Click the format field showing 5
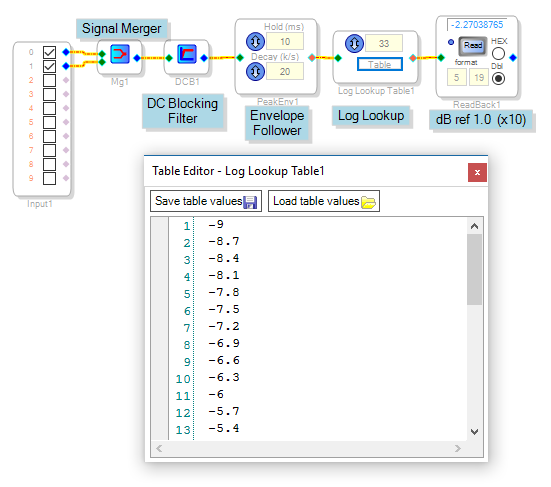 pos(456,77)
